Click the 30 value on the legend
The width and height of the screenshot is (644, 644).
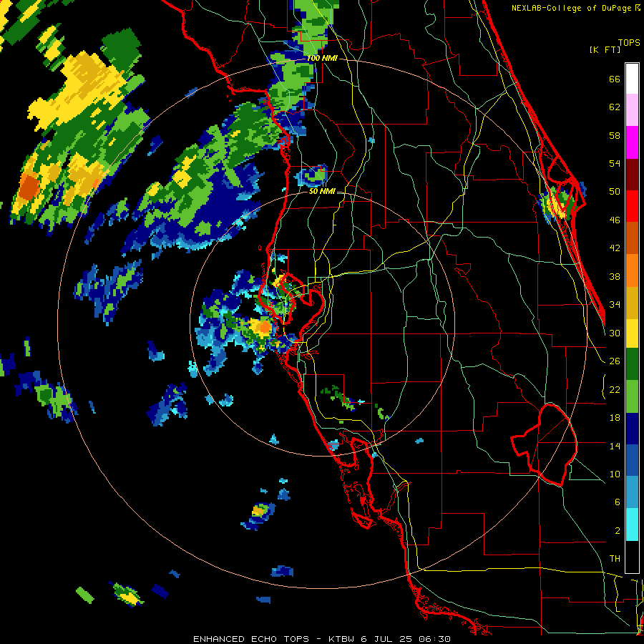pos(615,333)
